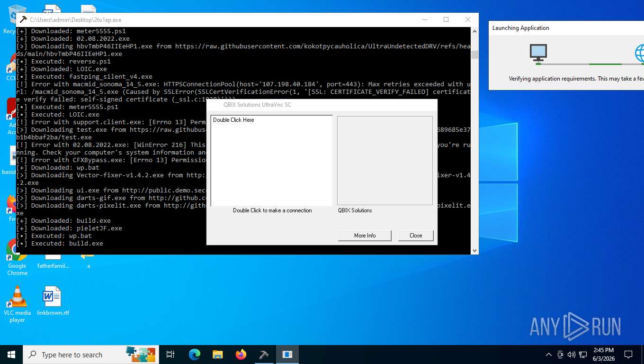Open the Windows Start menu

pos(11,355)
